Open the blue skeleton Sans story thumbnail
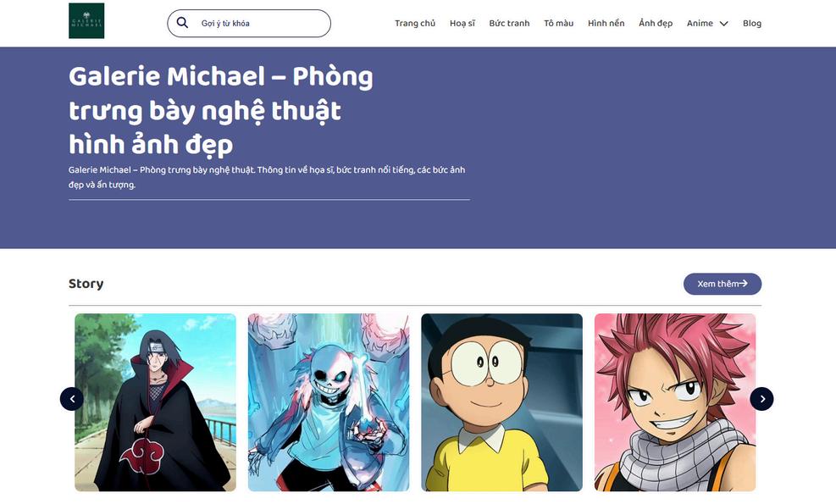Screen dimensions: 836x504 click(x=329, y=402)
